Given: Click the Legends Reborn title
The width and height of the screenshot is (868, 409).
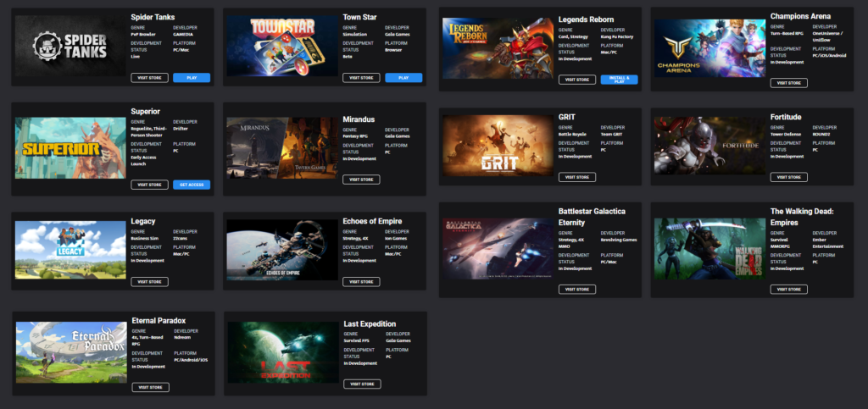Looking at the screenshot, I should 587,19.
